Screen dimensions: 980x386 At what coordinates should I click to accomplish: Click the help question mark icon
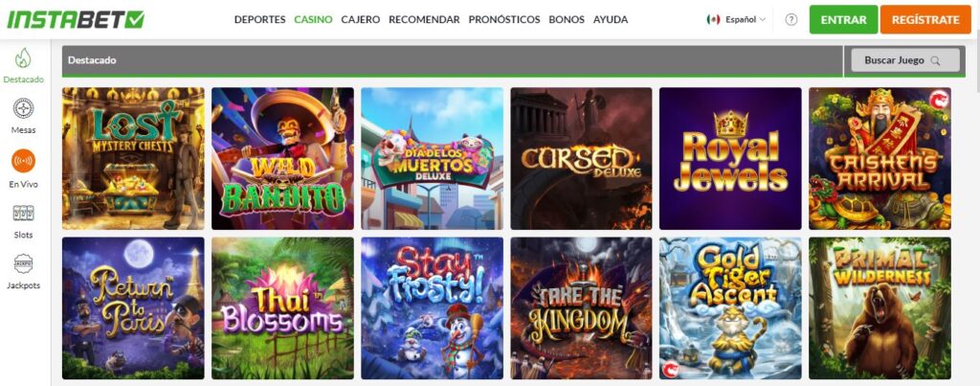click(791, 19)
